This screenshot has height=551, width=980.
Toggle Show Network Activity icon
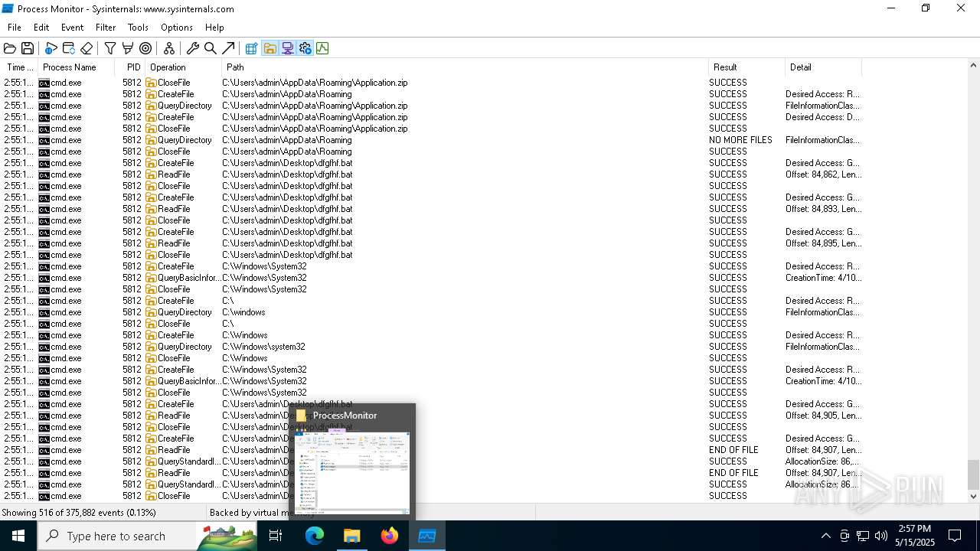(287, 48)
